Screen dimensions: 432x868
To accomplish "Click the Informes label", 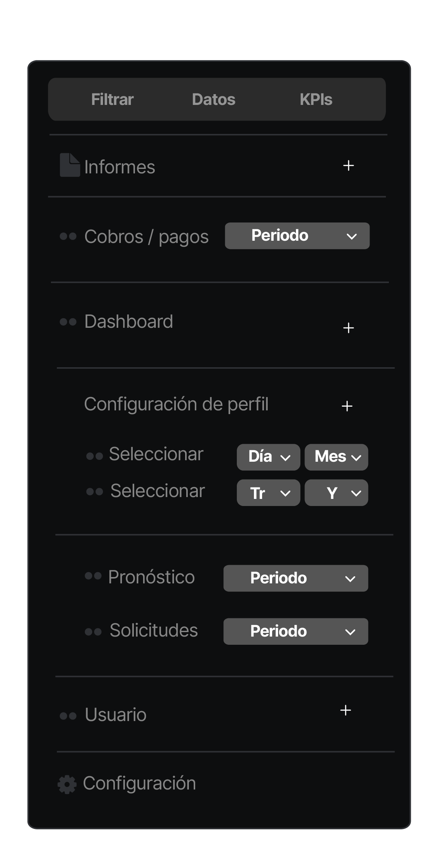I will [119, 167].
